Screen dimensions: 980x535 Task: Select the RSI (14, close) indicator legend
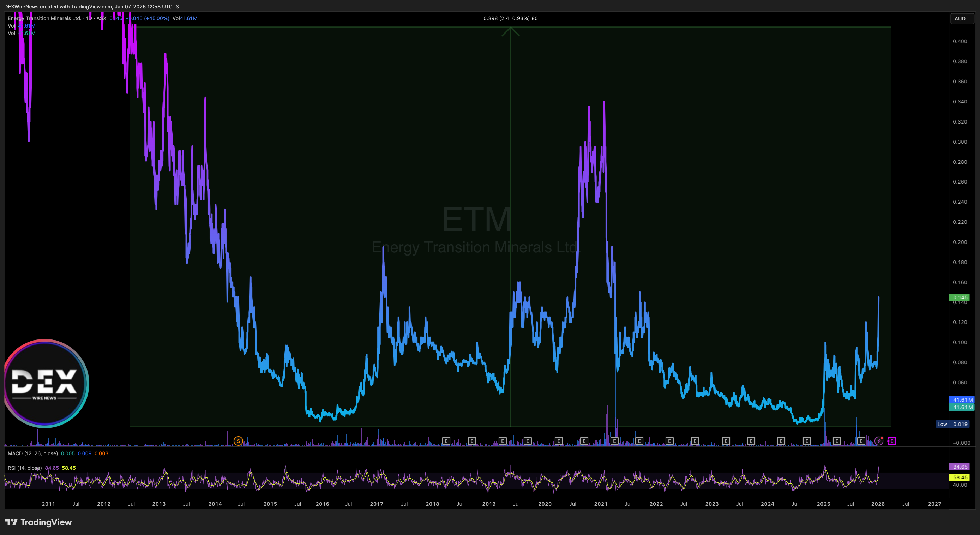25,468
